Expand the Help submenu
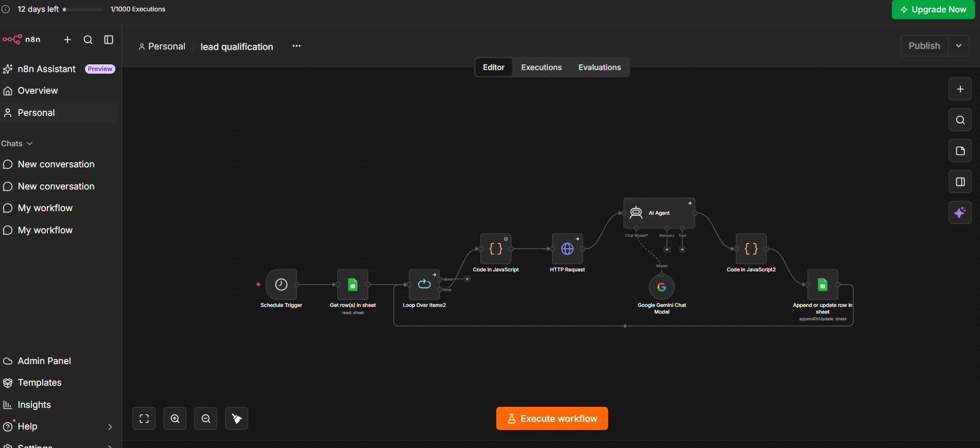980x448 pixels. tap(110, 426)
